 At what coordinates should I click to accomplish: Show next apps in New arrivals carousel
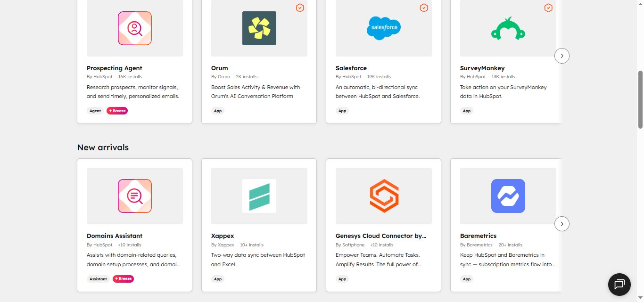pyautogui.click(x=562, y=223)
